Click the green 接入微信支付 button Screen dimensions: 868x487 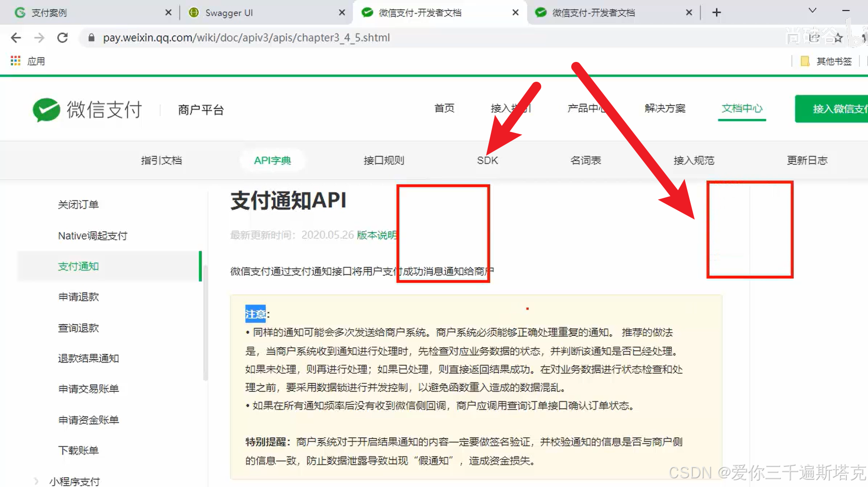click(831, 109)
